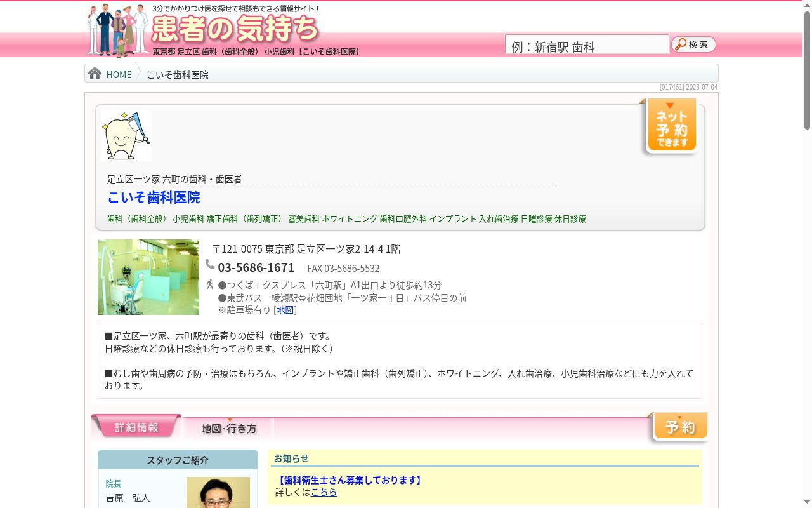
Task: Click the お知らせ section heading
Action: [291, 458]
